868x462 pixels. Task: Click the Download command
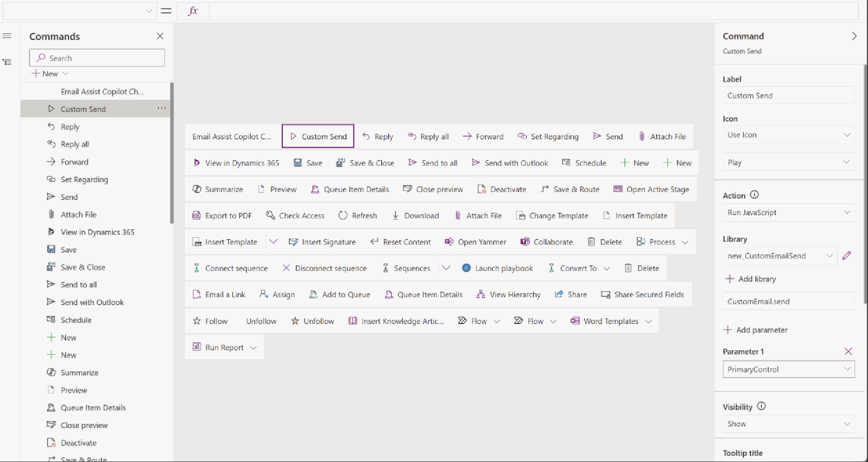coord(415,216)
